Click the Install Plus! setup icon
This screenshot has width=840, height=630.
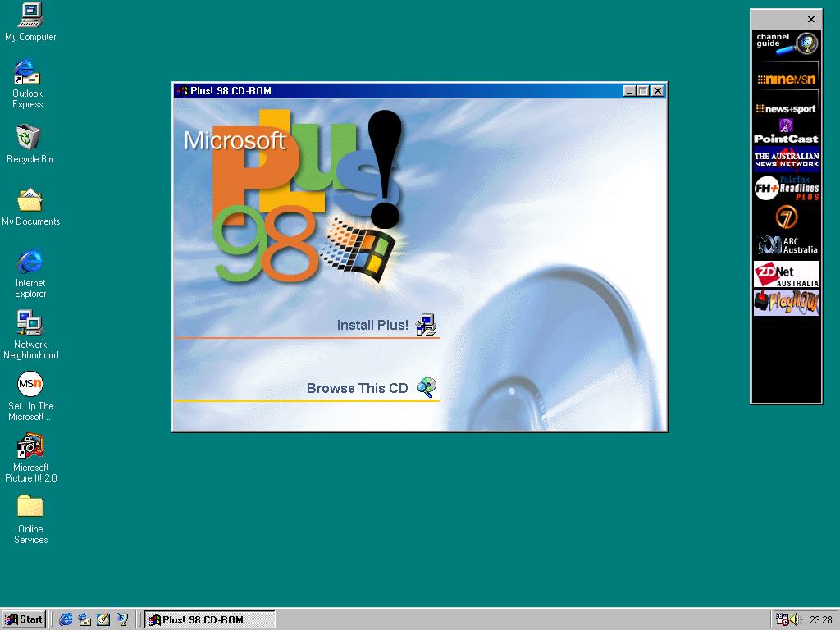click(426, 325)
